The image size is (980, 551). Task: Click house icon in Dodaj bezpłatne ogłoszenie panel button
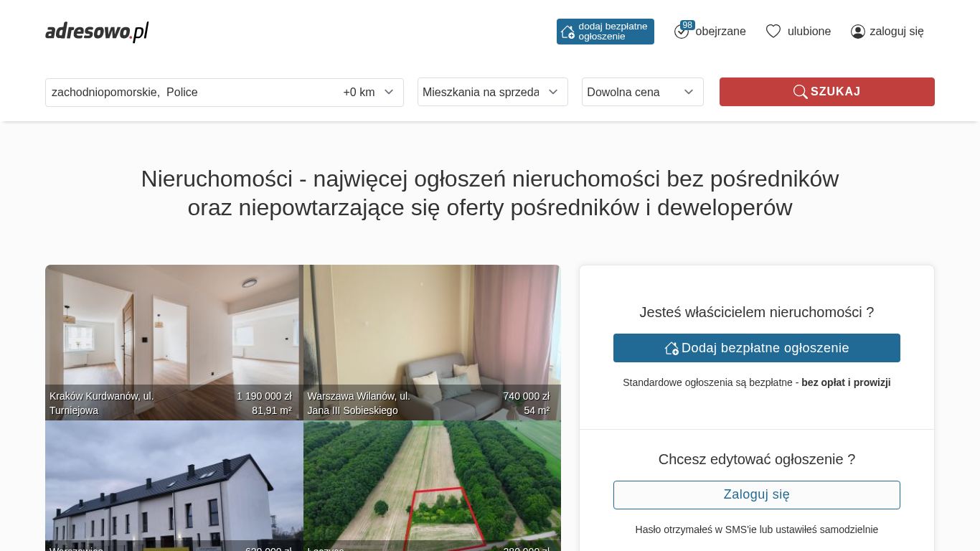[672, 348]
